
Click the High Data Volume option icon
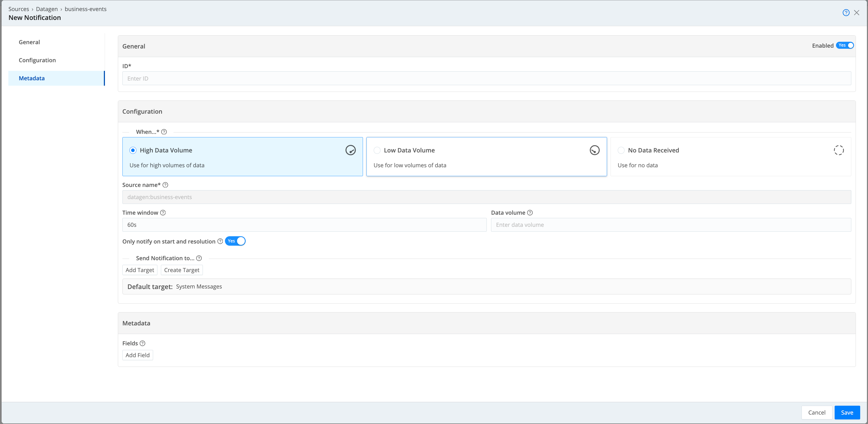point(351,150)
